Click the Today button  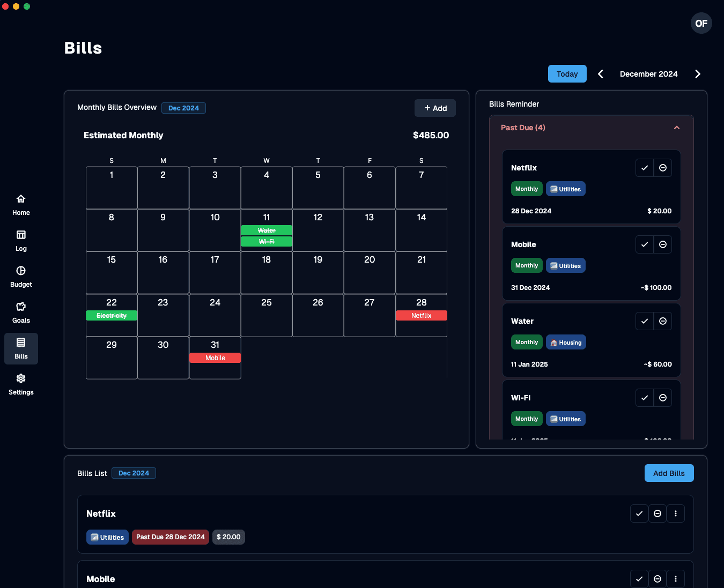tap(567, 73)
